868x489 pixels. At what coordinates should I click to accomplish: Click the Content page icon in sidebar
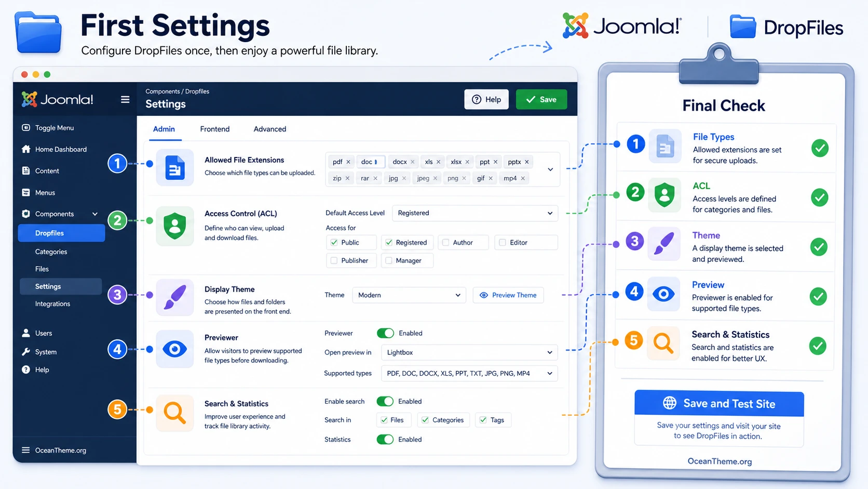click(26, 170)
